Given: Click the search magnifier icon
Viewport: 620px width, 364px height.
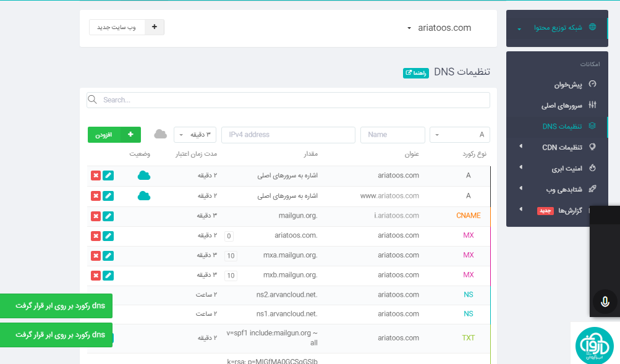Looking at the screenshot, I should tap(93, 99).
